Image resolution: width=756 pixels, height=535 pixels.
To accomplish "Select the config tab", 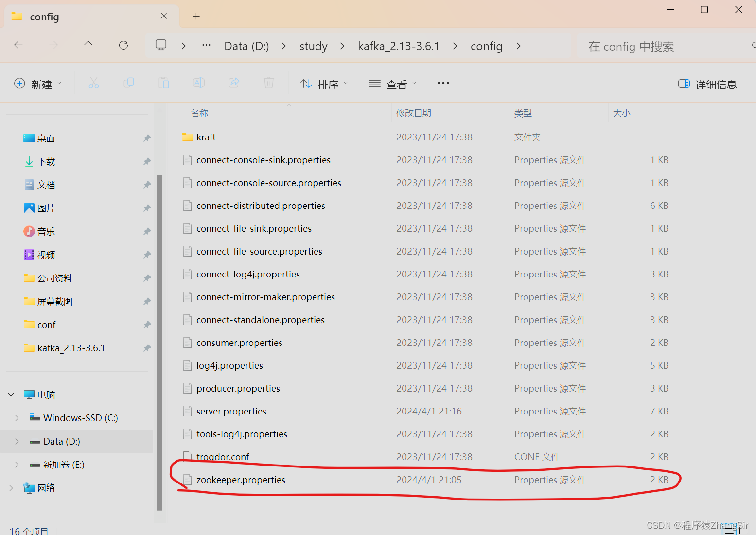I will [x=92, y=17].
